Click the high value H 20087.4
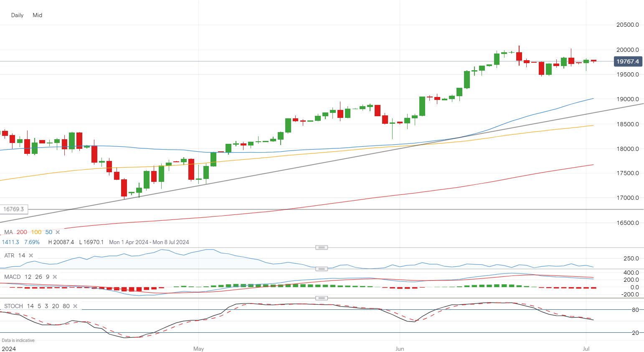644x352 pixels. pos(61,242)
